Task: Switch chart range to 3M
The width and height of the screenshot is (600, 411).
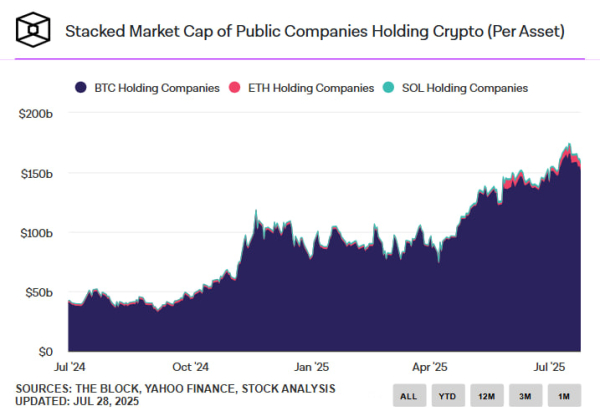Action: (525, 396)
